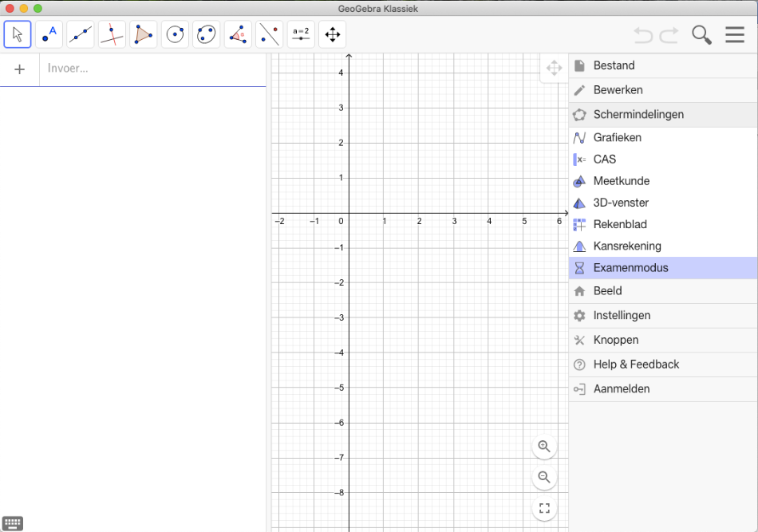Click the GeoGebra Klassiek window title

pos(378,9)
